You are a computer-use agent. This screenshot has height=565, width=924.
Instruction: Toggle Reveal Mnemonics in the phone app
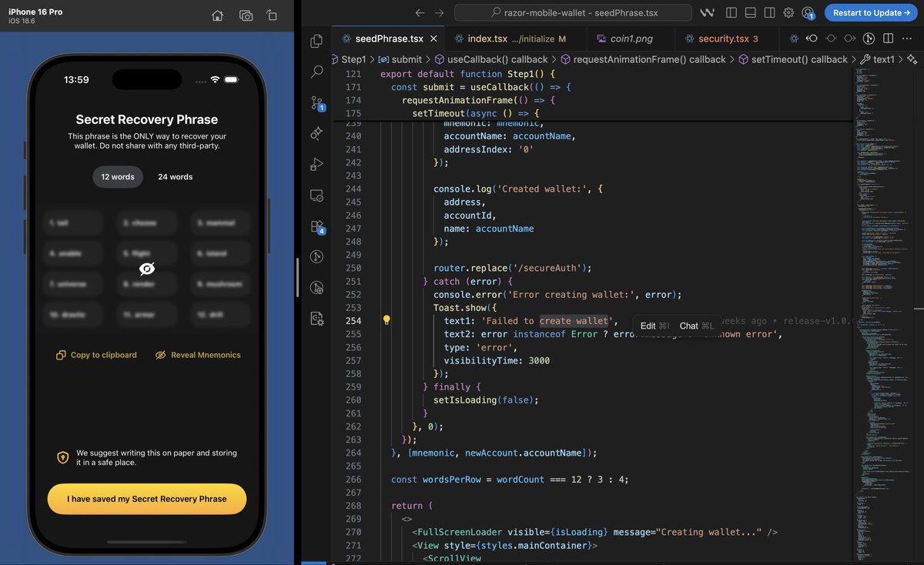pos(198,355)
